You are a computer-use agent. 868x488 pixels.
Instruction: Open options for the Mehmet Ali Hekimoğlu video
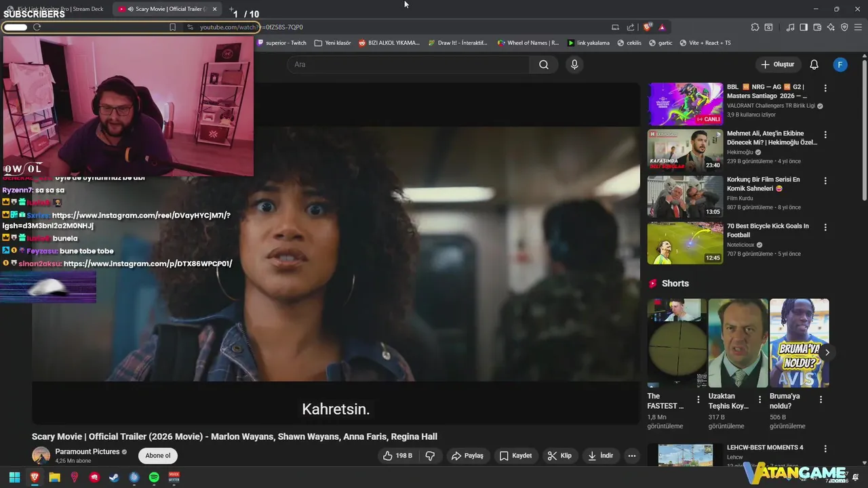825,135
